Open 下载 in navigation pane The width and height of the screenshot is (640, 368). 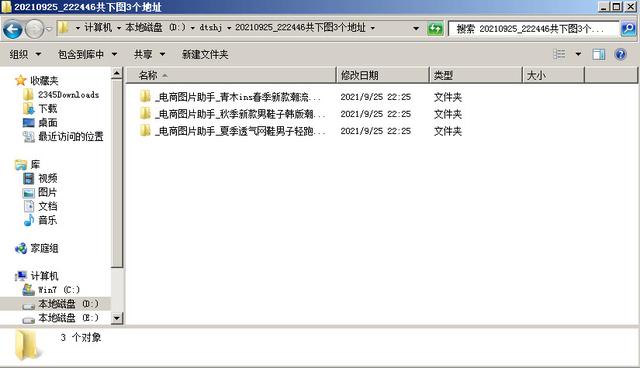pos(48,109)
